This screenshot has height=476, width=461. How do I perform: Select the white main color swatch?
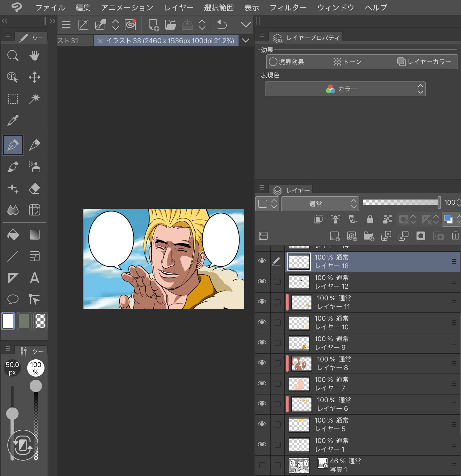pos(8,321)
